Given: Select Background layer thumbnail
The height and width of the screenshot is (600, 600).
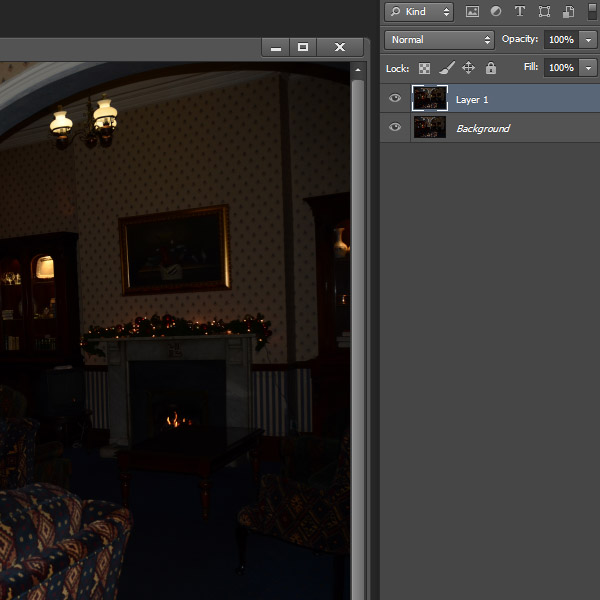Looking at the screenshot, I should point(430,127).
